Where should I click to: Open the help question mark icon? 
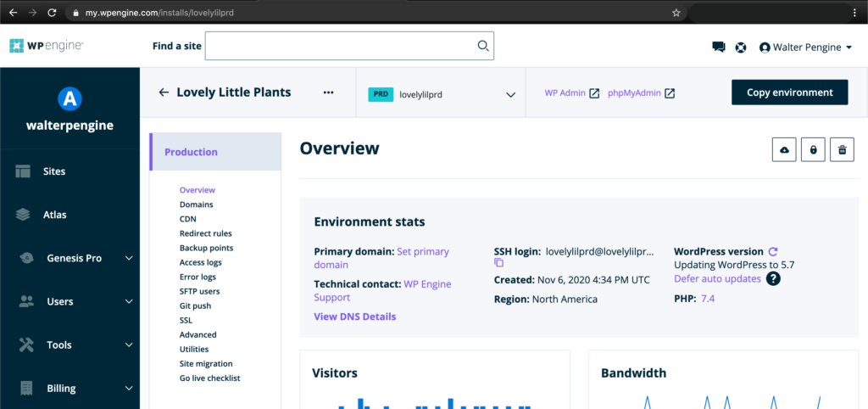[x=773, y=279]
